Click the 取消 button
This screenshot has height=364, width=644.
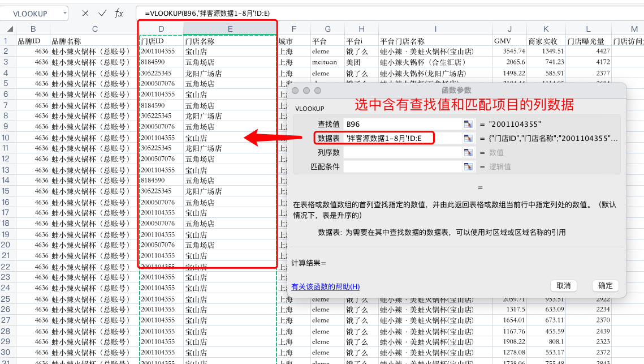click(x=564, y=285)
